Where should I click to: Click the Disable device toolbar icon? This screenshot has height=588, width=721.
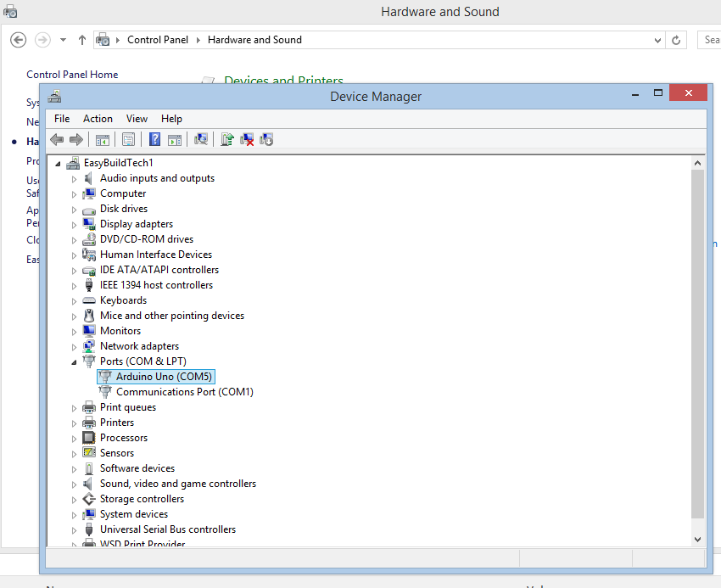click(266, 139)
